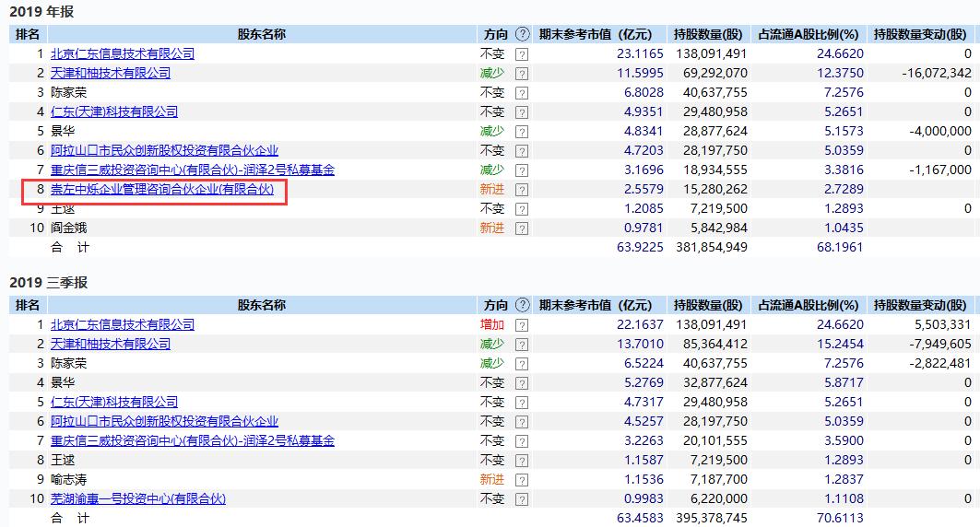Image resolution: width=980 pixels, height=527 pixels.
Task: Click the help icon in 2019 年报 方向 header
Action: pyautogui.click(x=523, y=34)
